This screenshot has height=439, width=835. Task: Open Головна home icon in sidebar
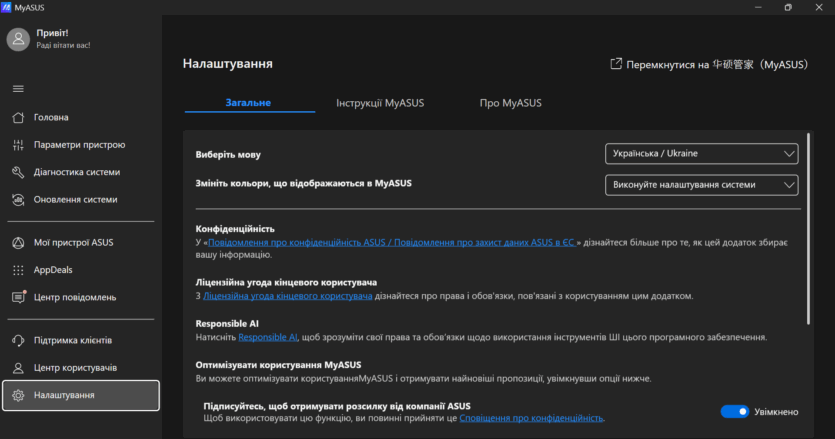point(17,117)
